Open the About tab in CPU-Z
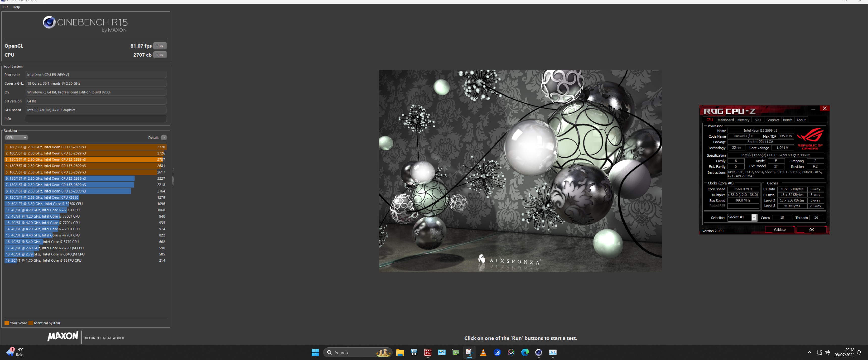868x360 pixels. [801, 120]
